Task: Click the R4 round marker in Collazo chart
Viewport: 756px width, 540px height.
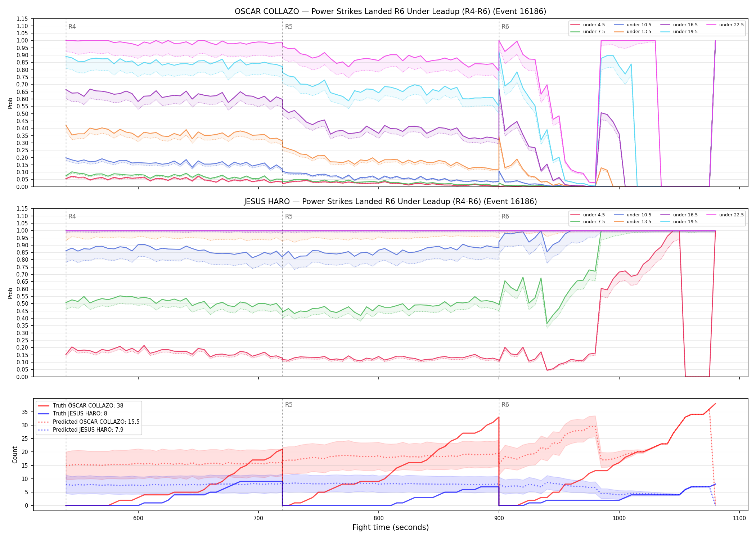Action: coord(72,27)
